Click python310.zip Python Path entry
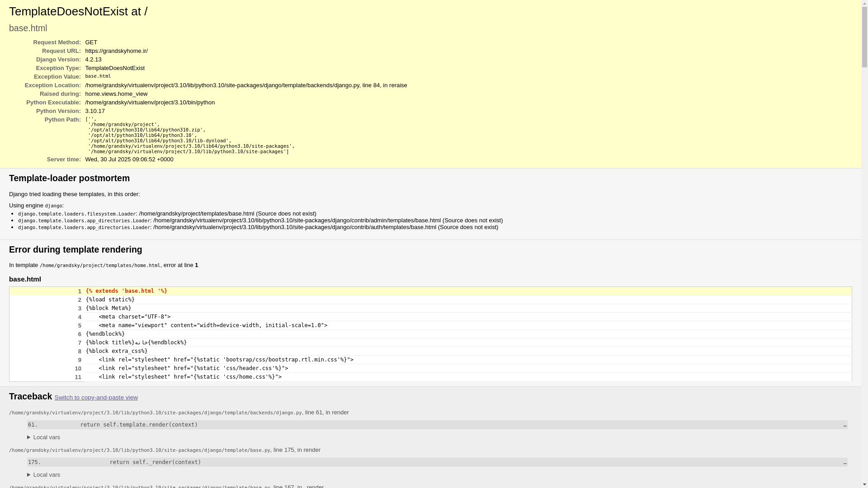 tap(147, 130)
